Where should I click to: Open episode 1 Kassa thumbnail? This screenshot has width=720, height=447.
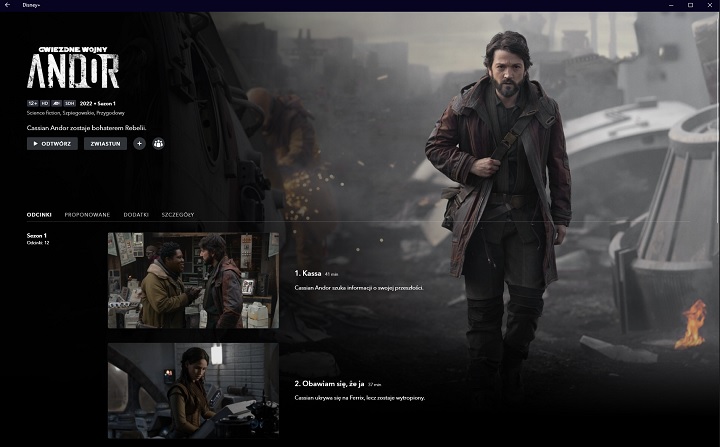[193, 280]
